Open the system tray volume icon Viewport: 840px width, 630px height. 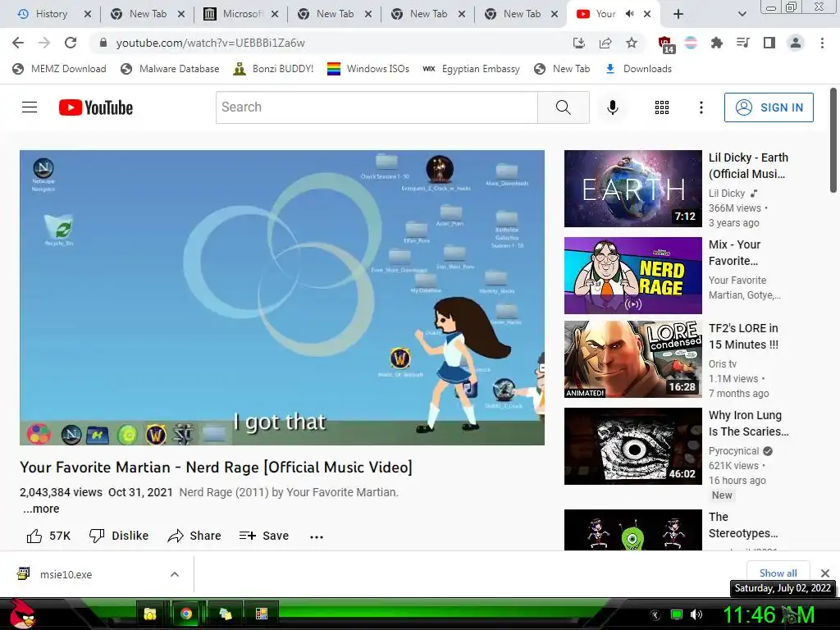coord(696,614)
